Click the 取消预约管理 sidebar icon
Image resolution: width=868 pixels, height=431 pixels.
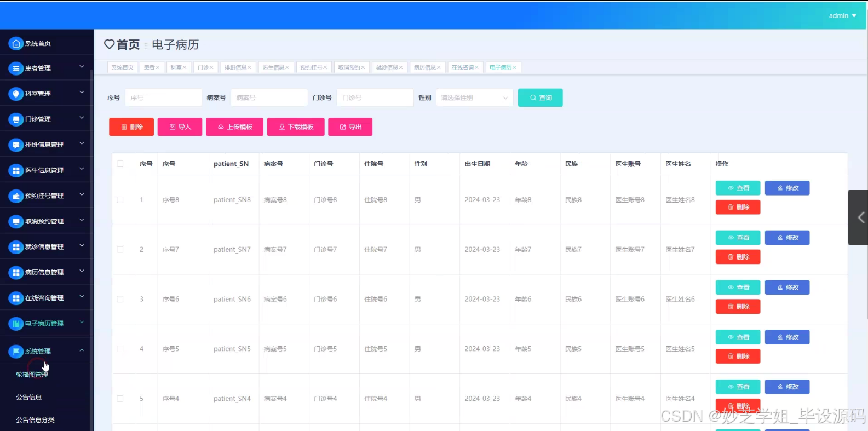click(16, 221)
